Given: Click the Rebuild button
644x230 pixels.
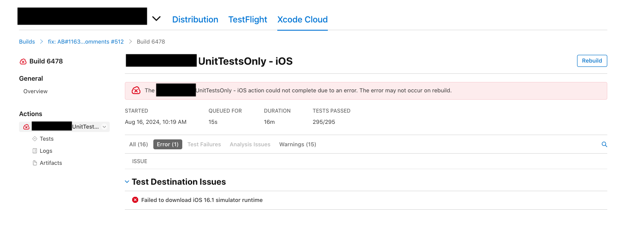Looking at the screenshot, I should pyautogui.click(x=592, y=61).
